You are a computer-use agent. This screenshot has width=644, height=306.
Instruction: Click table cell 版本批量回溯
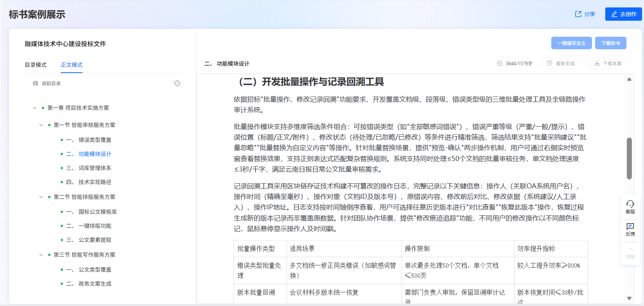coord(256,292)
